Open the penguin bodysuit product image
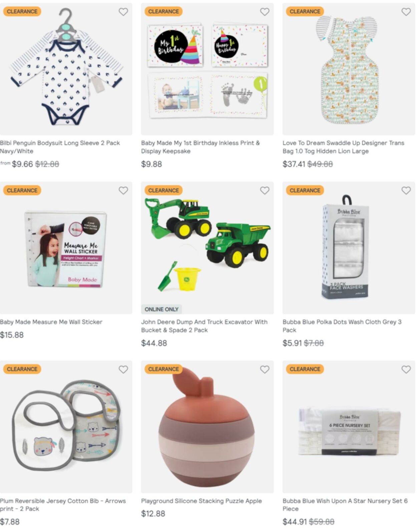 pyautogui.click(x=66, y=69)
